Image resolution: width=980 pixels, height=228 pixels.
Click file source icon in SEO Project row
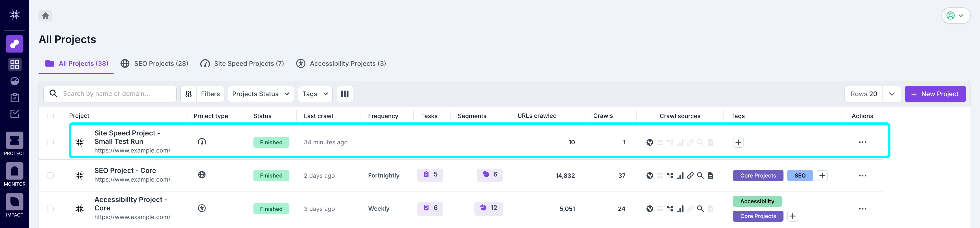click(710, 175)
